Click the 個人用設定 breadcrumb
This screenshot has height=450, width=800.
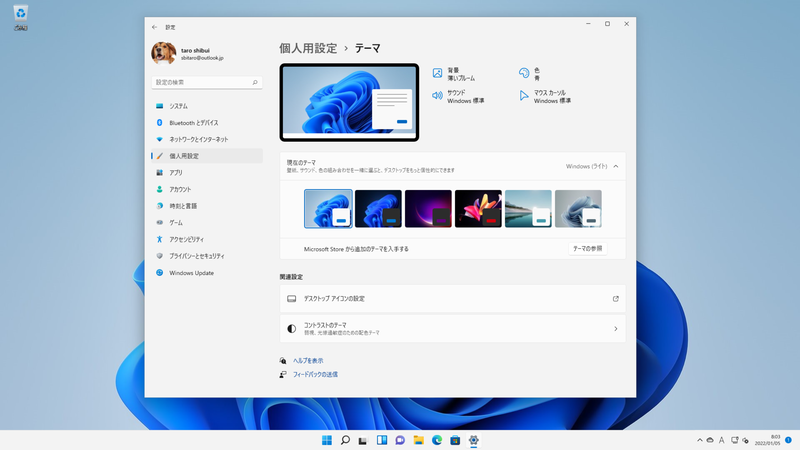(x=308, y=48)
